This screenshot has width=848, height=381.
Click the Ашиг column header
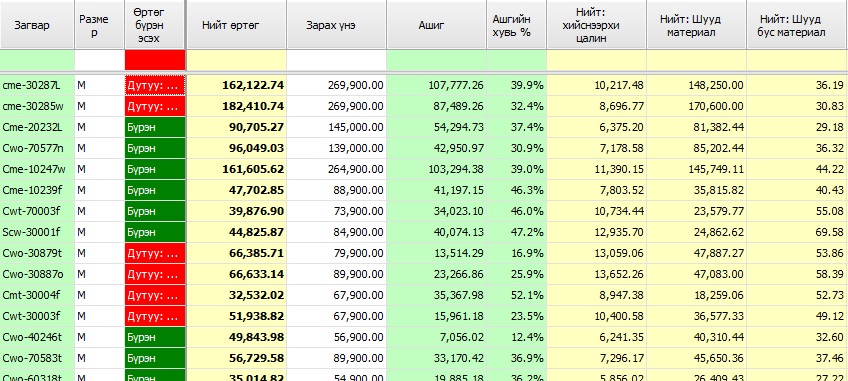point(436,25)
